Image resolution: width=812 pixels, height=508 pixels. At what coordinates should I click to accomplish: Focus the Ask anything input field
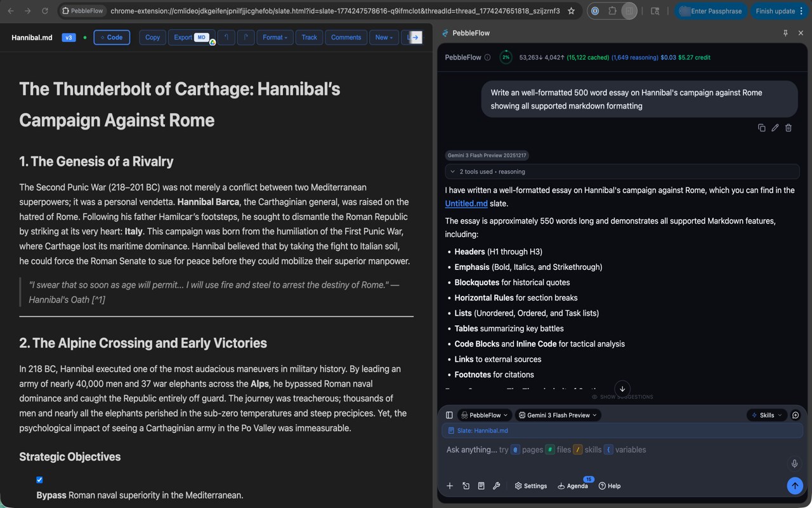click(615, 450)
